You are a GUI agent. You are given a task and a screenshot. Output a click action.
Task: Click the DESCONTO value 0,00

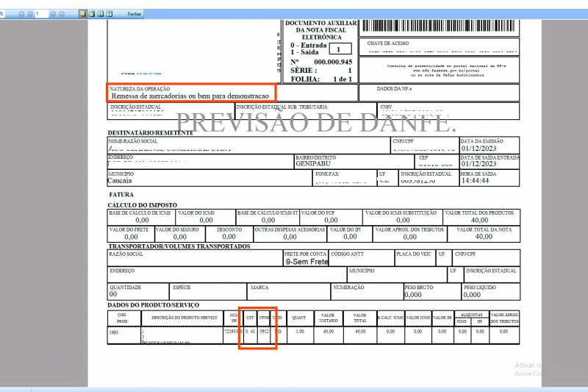coord(229,237)
